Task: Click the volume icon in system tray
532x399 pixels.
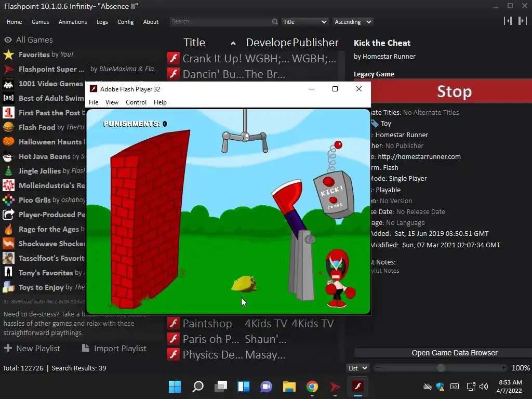Action: (484, 387)
